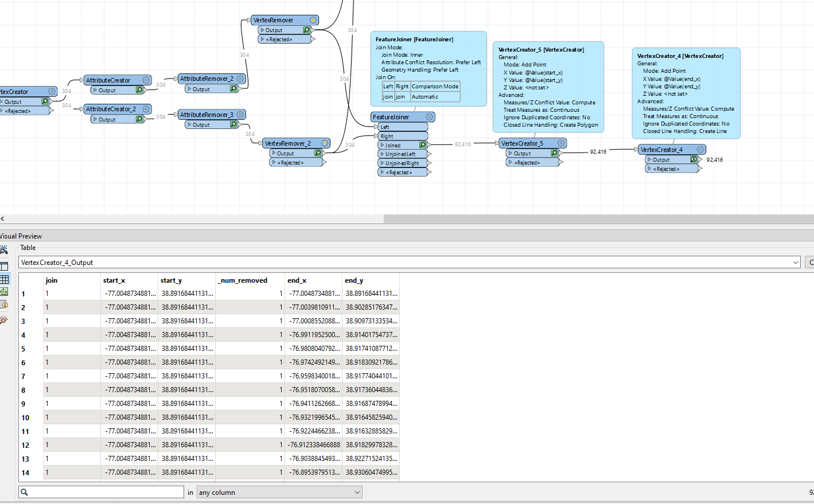Inspect cache icon on VertexCreator_5 Output
The height and width of the screenshot is (504, 814).
[x=555, y=153]
